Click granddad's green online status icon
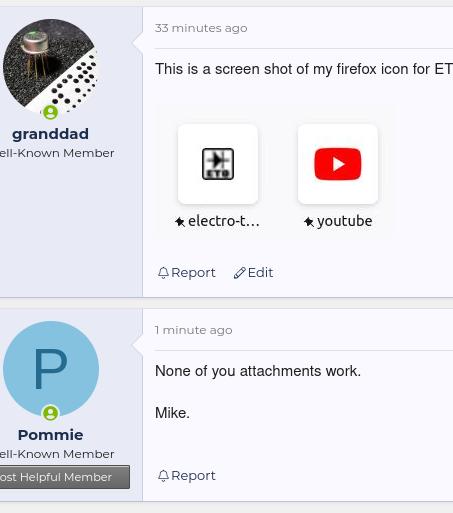This screenshot has height=513, width=453. pos(51,112)
